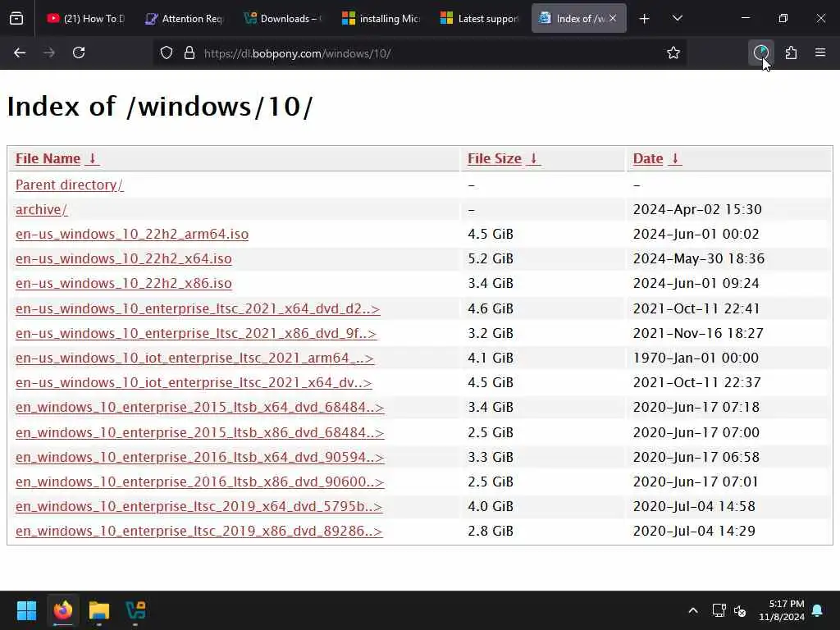Open enterprise_ltsc_2019_x86_dvd link
Image resolution: width=840 pixels, height=630 pixels.
tap(199, 531)
